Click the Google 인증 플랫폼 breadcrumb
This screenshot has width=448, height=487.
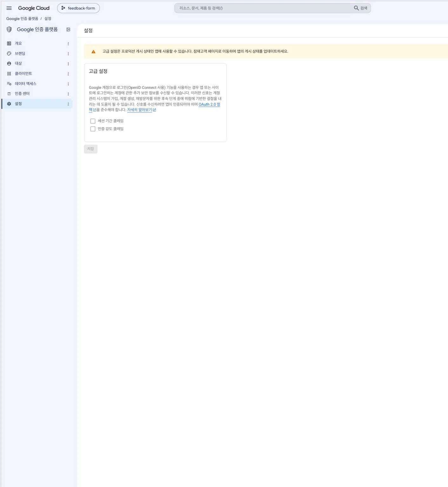coord(22,19)
